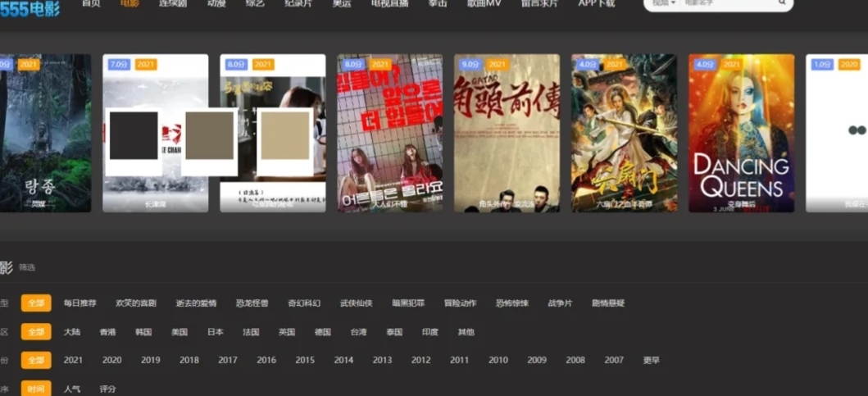Click the 2020 year badge on last poster

click(x=848, y=64)
